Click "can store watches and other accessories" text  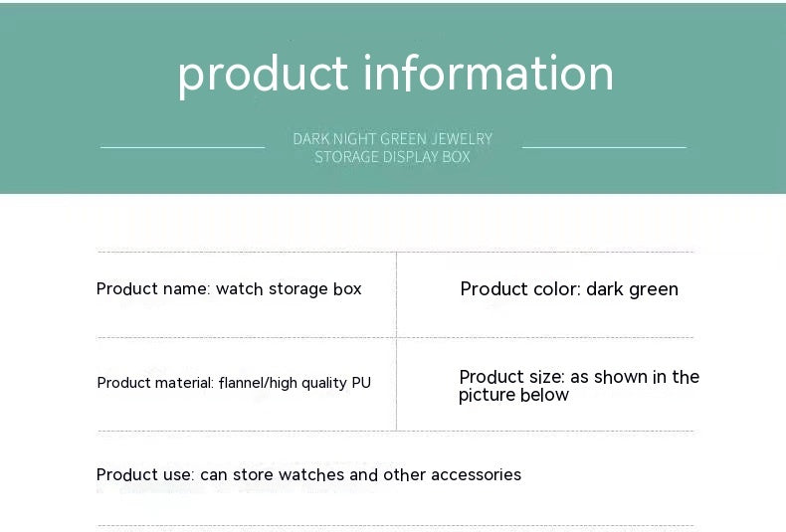360,475
